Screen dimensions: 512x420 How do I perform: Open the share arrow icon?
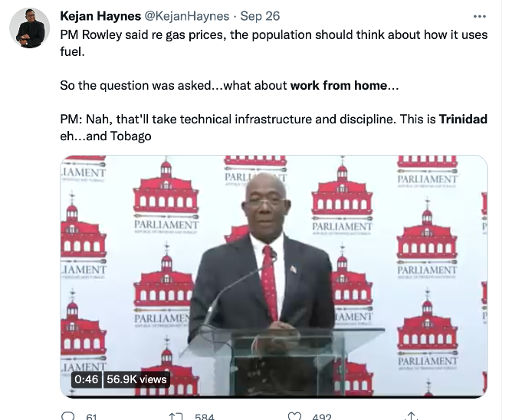(x=411, y=416)
